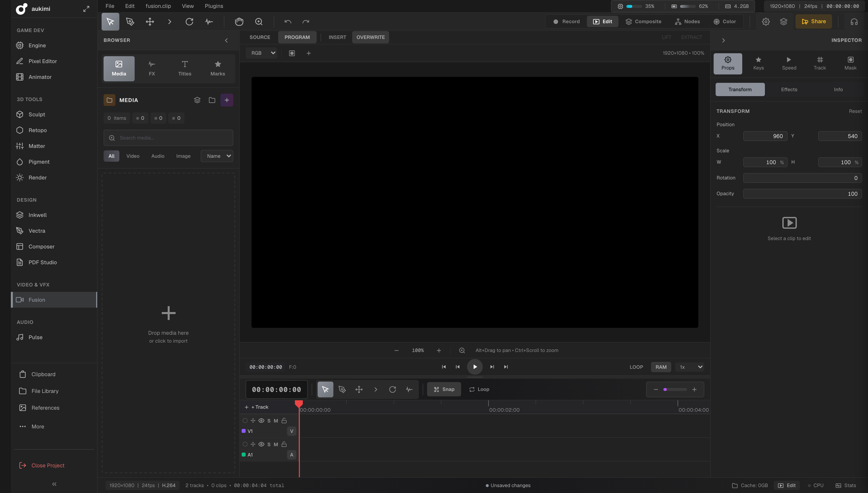The width and height of the screenshot is (868, 493).
Task: Collapse the BROWSER panel chevron
Action: 226,40
